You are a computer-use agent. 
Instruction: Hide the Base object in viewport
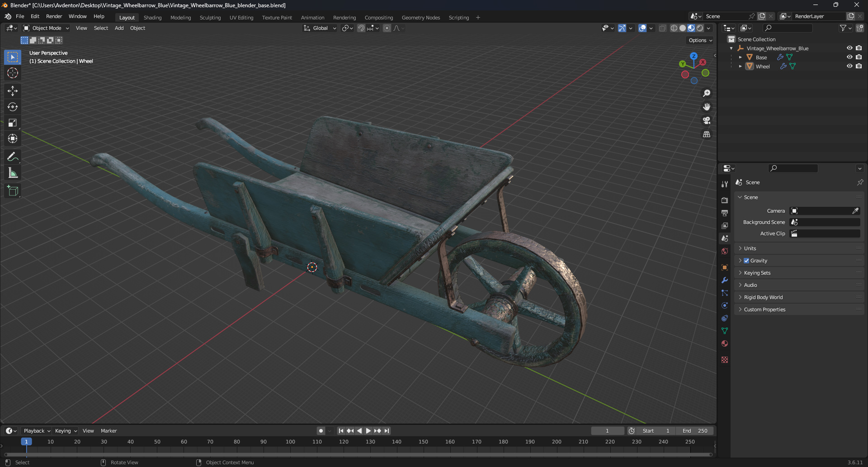849,57
